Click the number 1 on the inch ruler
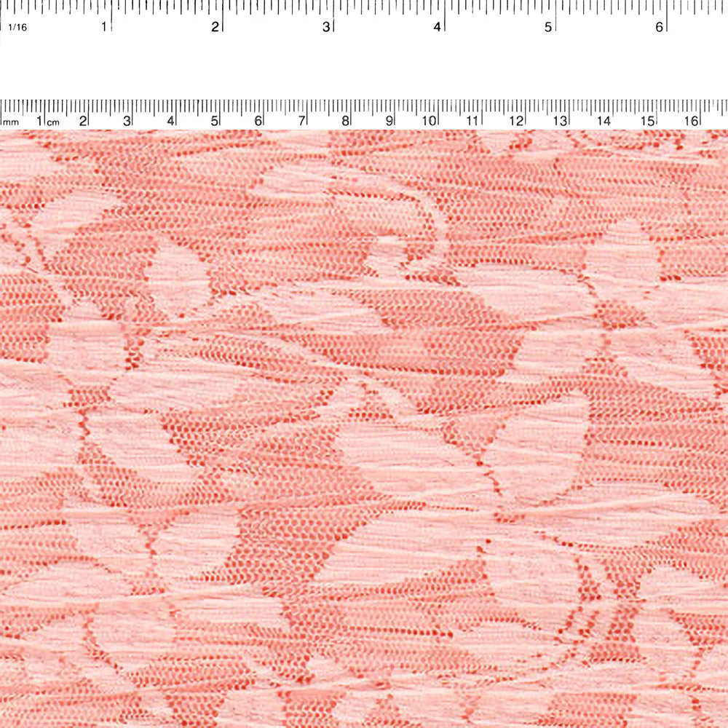This screenshot has width=728, height=728. coord(104,27)
